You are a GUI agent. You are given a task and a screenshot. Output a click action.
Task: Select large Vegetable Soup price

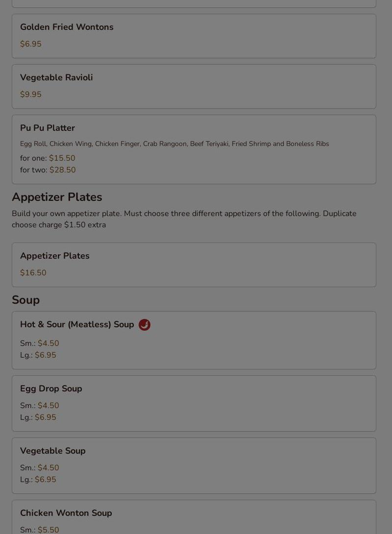[x=45, y=480]
